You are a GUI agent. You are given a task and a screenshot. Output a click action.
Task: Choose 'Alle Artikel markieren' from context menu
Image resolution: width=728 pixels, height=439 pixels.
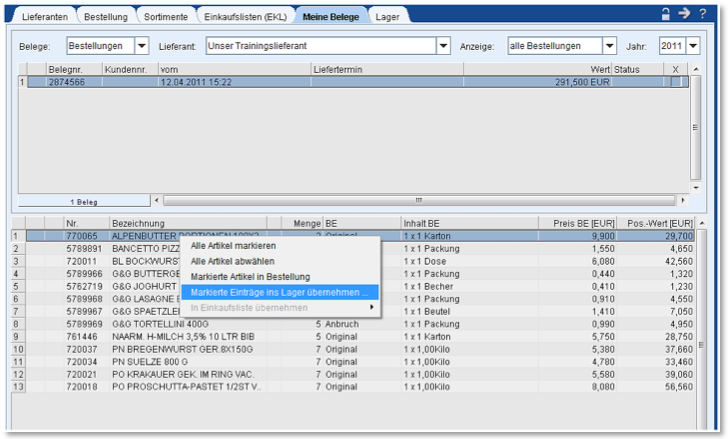click(233, 246)
